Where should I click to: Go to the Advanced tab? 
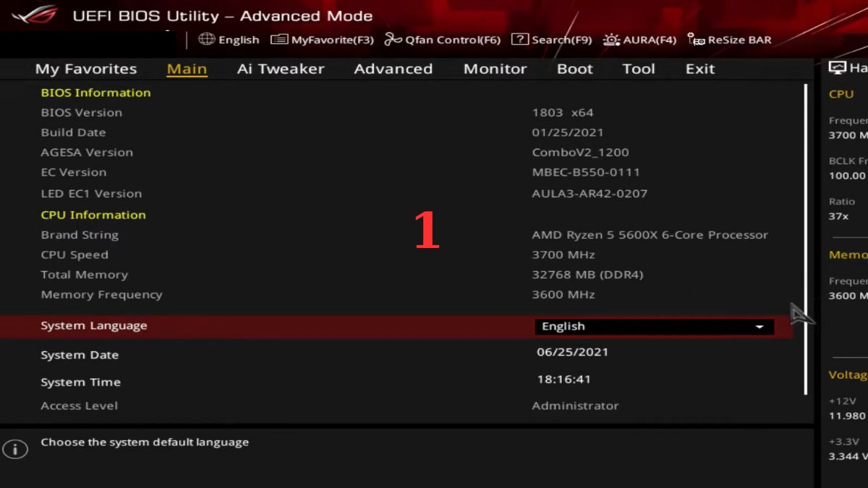click(x=393, y=69)
